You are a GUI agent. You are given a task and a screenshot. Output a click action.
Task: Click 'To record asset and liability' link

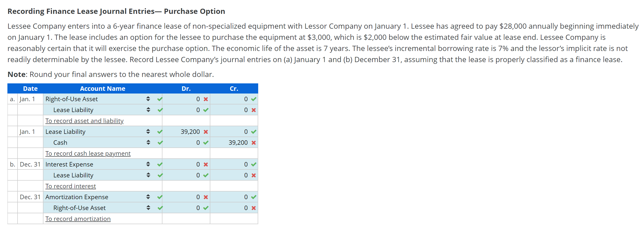tap(84, 121)
